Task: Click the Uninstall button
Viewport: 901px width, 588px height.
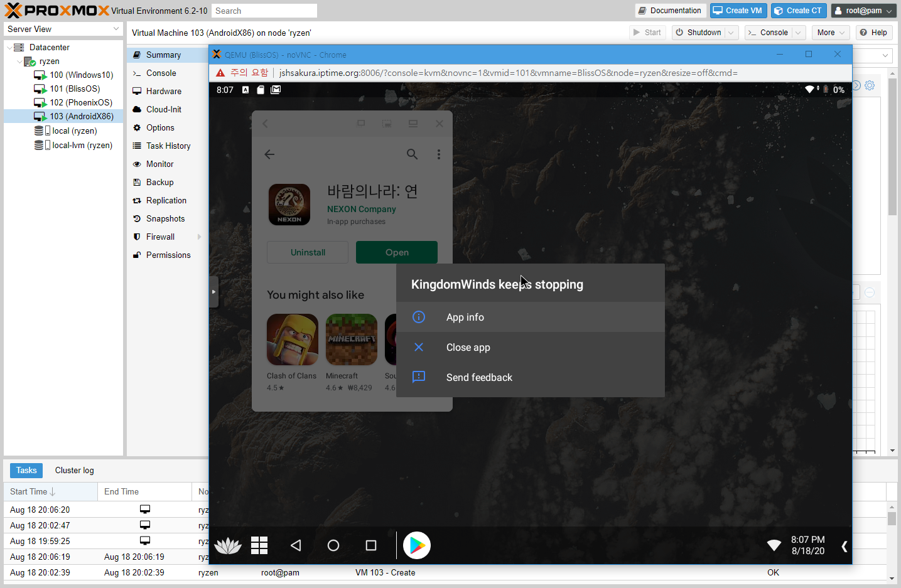Action: coord(308,252)
